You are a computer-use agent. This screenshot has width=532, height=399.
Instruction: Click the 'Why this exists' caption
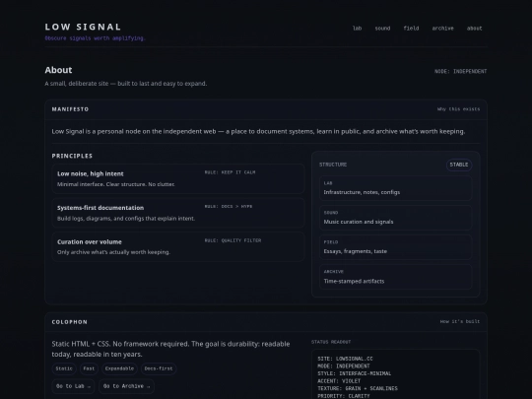458,109
